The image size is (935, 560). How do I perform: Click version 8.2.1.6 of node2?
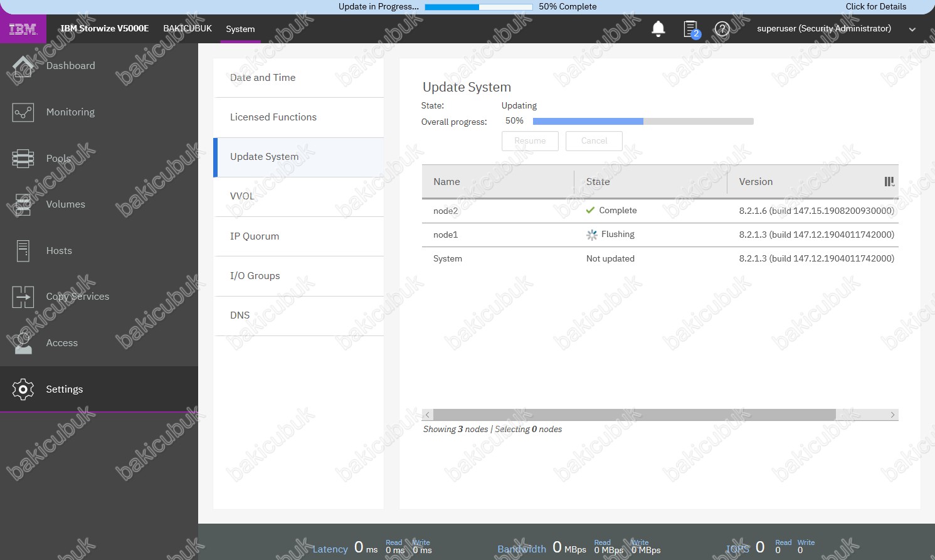(x=816, y=211)
